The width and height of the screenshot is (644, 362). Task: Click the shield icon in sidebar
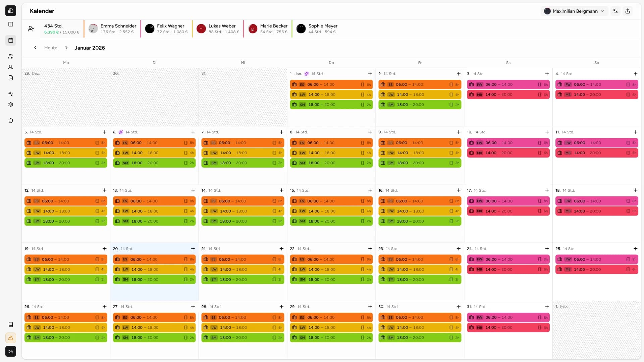(x=11, y=121)
